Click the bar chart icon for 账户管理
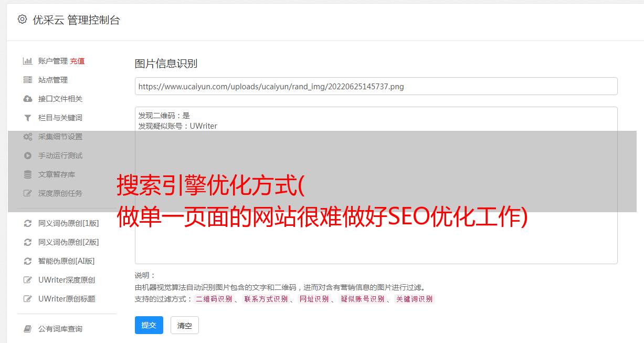644x343 pixels. 28,61
